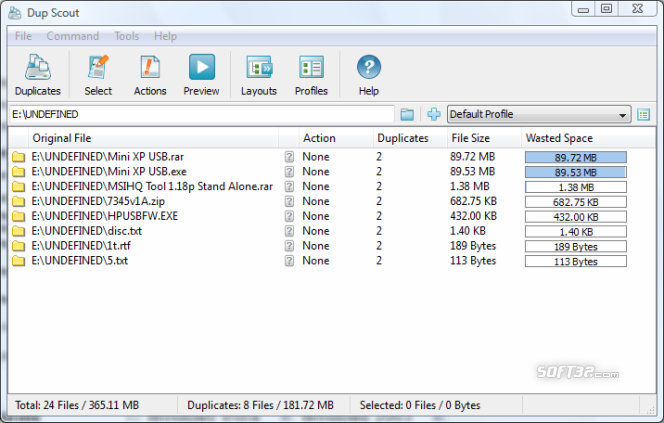Select the E:\UNDEFINED\HPUSBFW.EXE file name
The image size is (664, 423).
(x=105, y=216)
